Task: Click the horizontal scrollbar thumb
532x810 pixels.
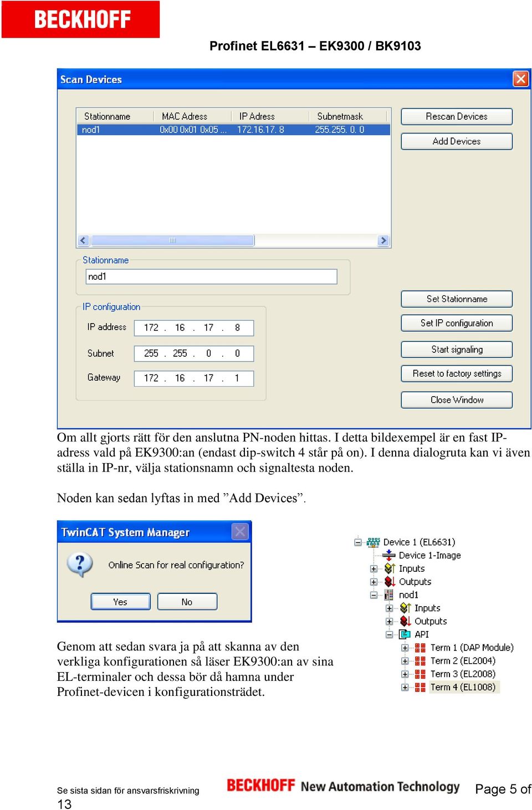Action: [172, 240]
